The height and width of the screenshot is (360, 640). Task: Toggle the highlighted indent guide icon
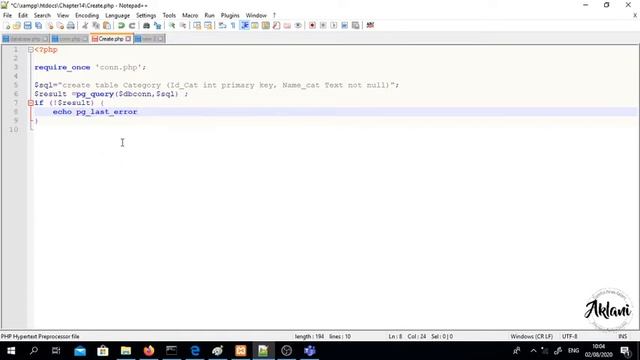coord(244,26)
